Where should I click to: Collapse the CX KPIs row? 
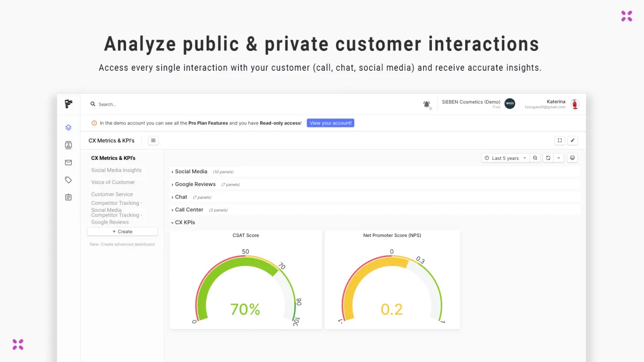[x=183, y=222]
